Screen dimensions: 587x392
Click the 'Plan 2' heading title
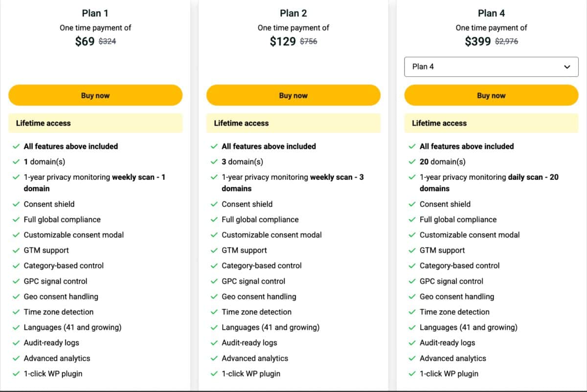point(293,13)
